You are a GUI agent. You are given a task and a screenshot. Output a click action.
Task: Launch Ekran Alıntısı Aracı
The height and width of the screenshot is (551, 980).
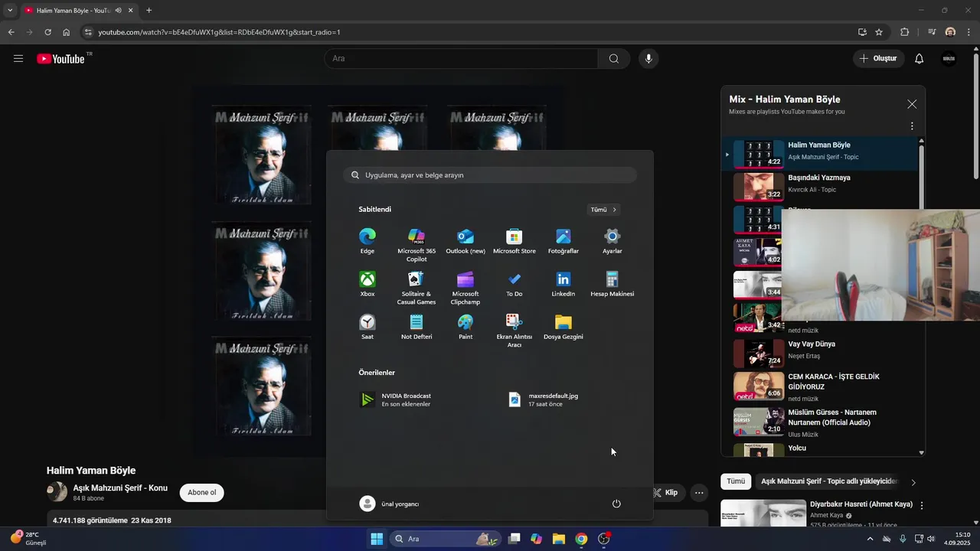coord(514,331)
